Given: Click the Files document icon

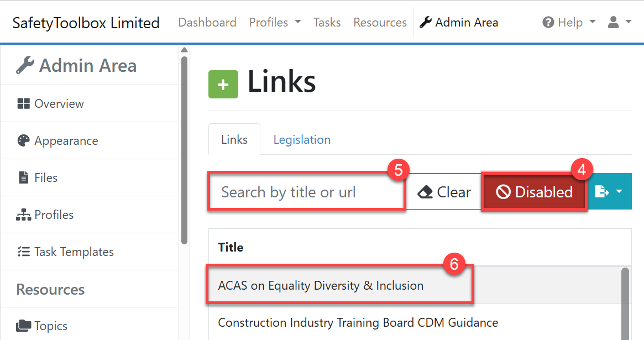Looking at the screenshot, I should [x=23, y=178].
